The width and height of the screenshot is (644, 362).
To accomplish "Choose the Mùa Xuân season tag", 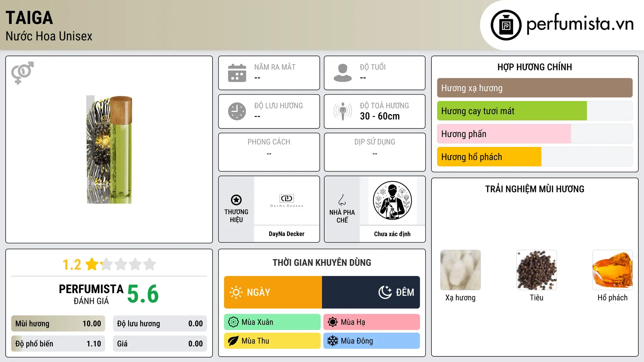I will (272, 322).
